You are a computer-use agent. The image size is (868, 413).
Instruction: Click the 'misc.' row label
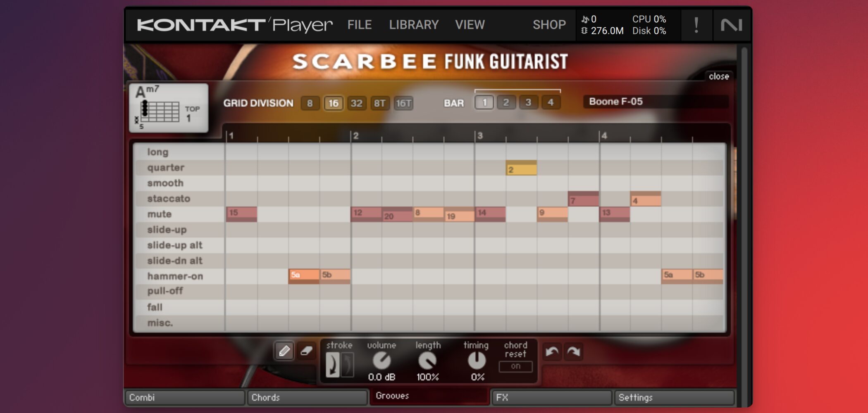pyautogui.click(x=160, y=323)
